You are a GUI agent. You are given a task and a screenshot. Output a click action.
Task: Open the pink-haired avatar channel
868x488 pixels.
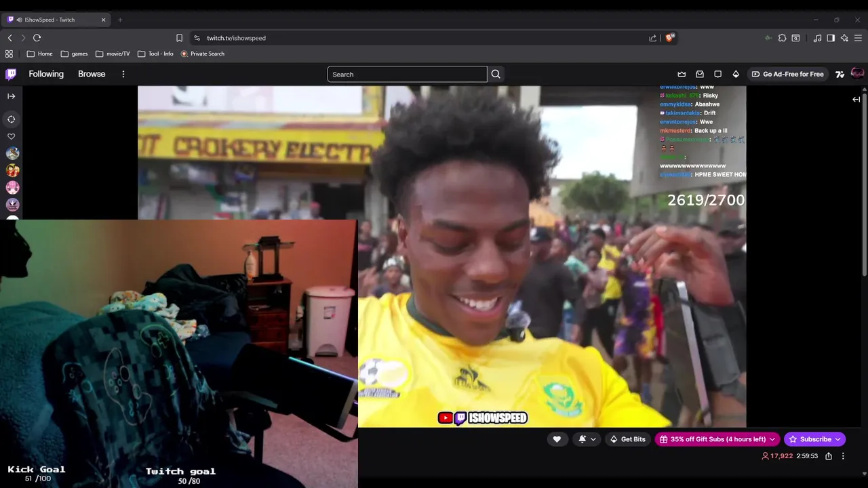(12, 188)
